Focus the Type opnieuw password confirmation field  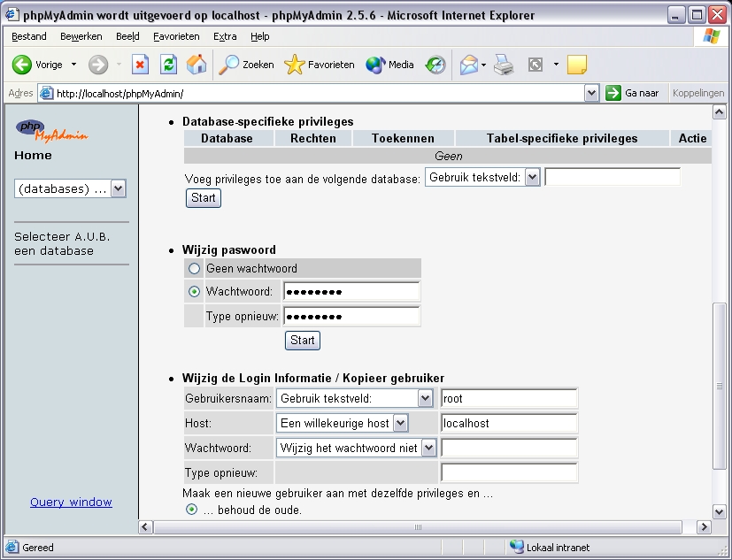tap(351, 317)
